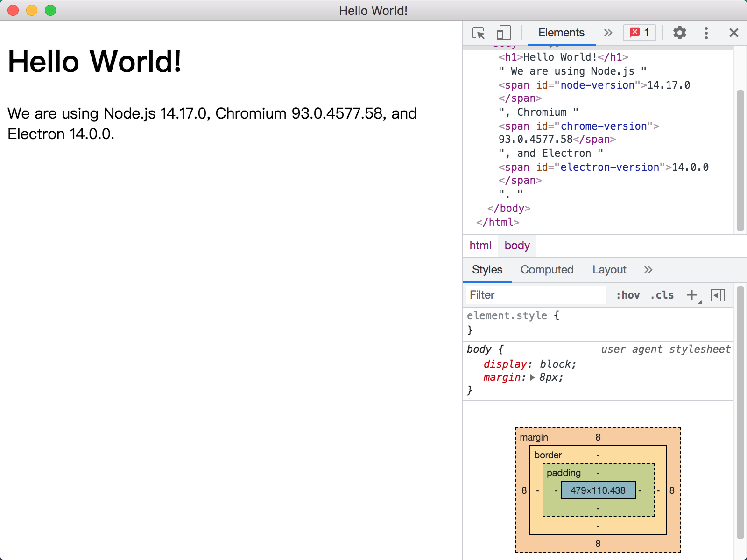Click the display: block declaration
This screenshot has width=747, height=560.
[530, 364]
